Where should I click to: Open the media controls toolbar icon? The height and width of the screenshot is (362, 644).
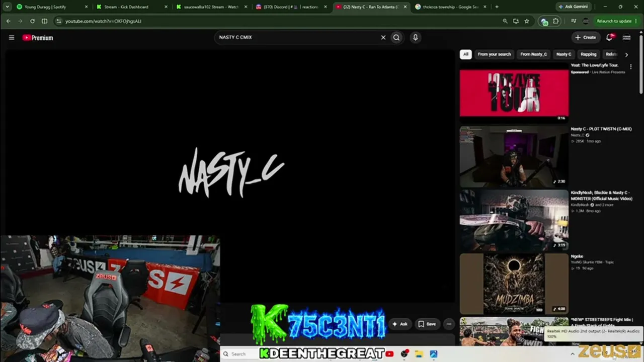click(574, 21)
